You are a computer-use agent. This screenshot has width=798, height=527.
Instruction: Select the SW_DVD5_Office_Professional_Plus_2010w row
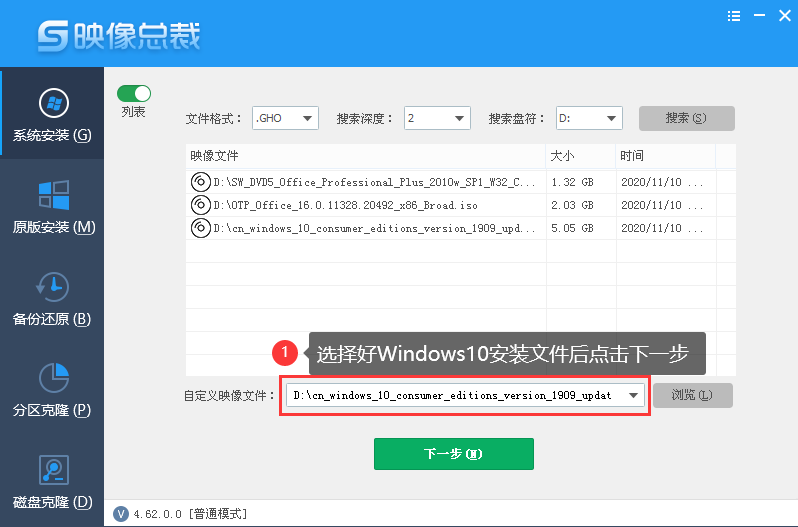(x=461, y=182)
